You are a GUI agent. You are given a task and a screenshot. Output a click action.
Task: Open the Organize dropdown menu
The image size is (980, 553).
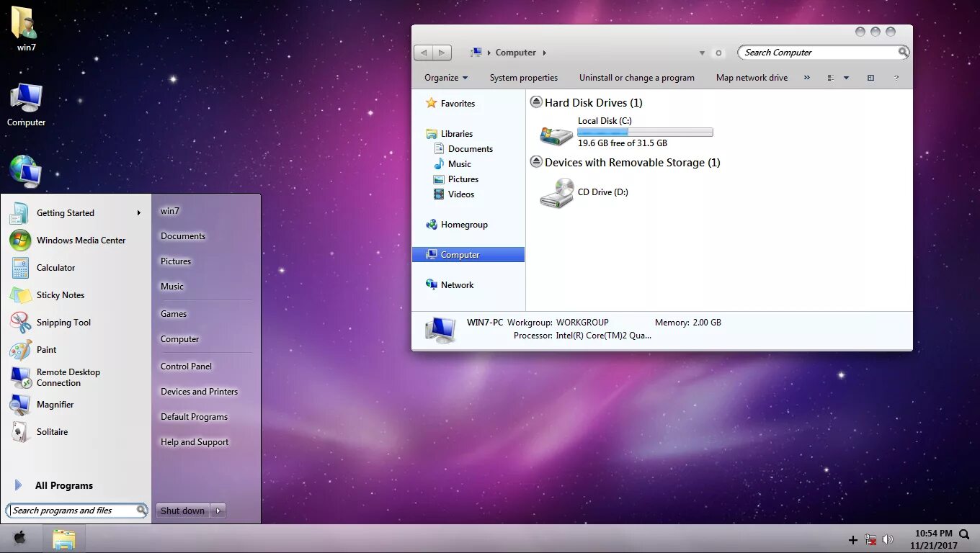click(x=446, y=78)
